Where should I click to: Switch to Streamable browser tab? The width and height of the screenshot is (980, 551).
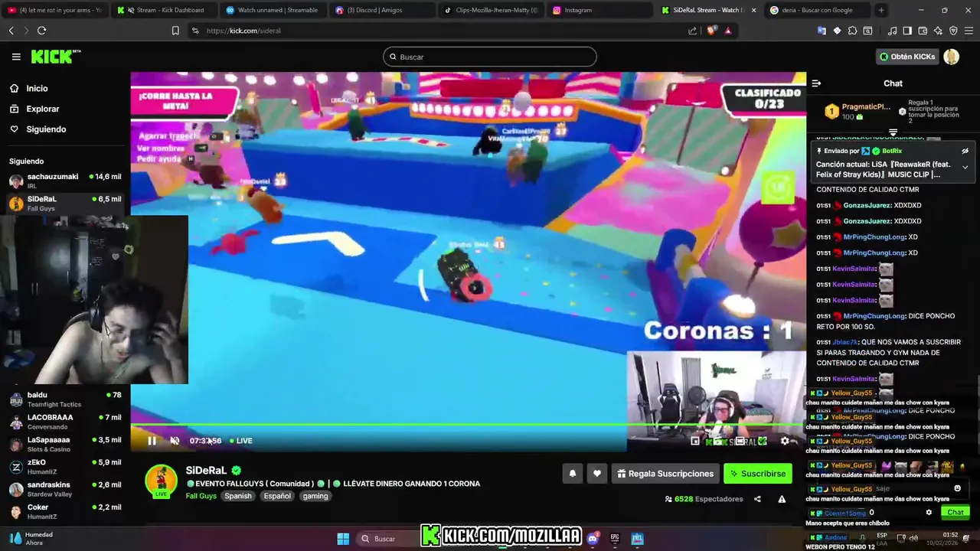pyautogui.click(x=273, y=10)
